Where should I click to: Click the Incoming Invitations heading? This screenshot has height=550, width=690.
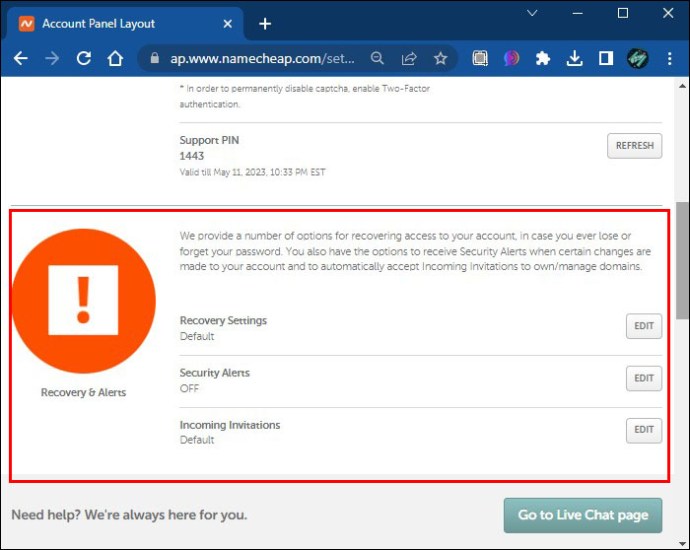(230, 425)
